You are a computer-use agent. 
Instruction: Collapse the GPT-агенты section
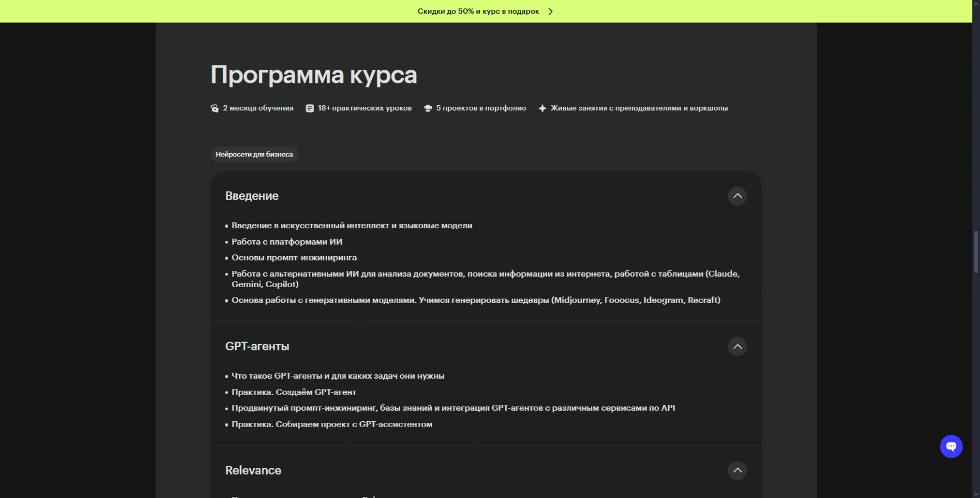tap(738, 347)
